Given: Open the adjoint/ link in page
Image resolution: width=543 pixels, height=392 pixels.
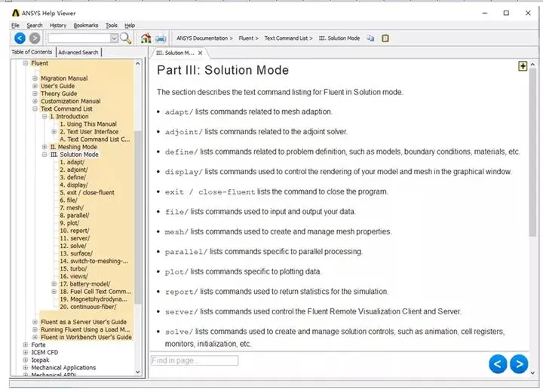Looking at the screenshot, I should [x=183, y=132].
